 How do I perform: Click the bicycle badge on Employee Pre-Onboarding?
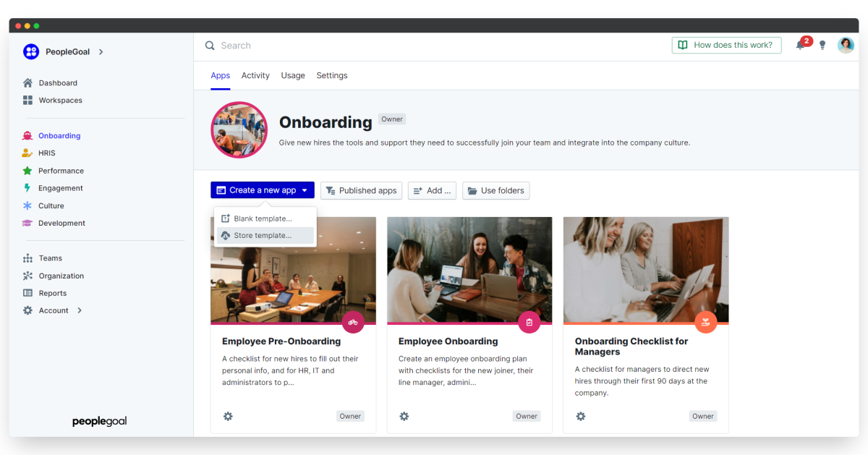(353, 322)
